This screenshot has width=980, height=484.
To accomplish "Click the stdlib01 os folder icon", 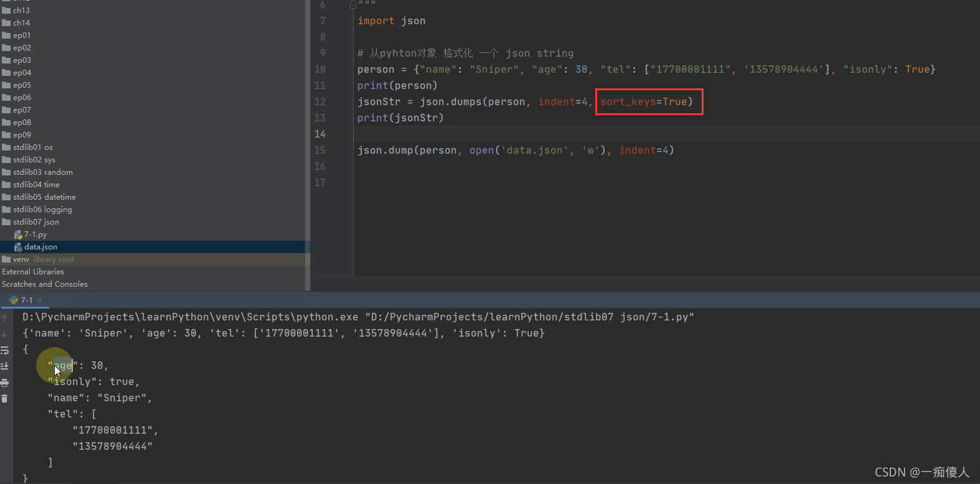I will (x=6, y=147).
